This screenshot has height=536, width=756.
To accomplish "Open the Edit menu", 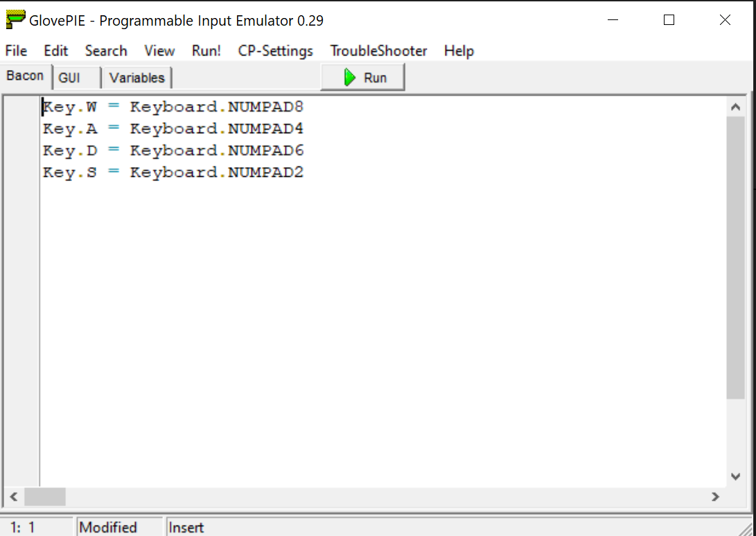I will pyautogui.click(x=56, y=51).
